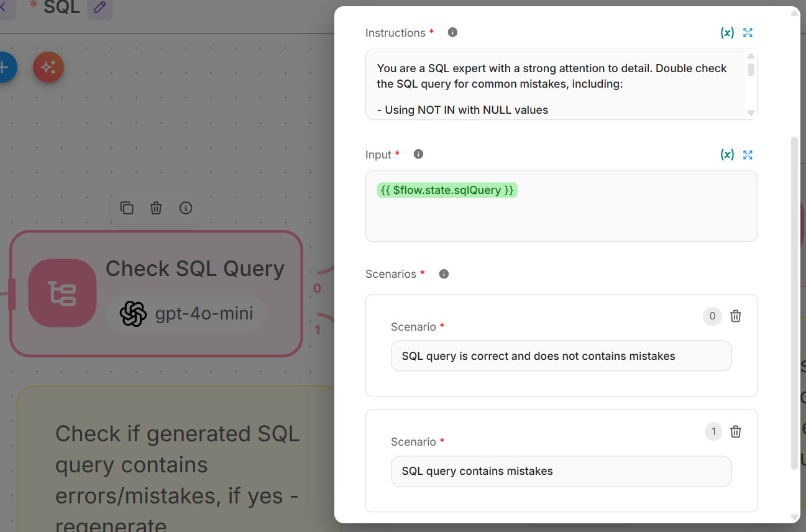The image size is (806, 532).
Task: Show info tooltip next to Instructions label
Action: tap(452, 32)
